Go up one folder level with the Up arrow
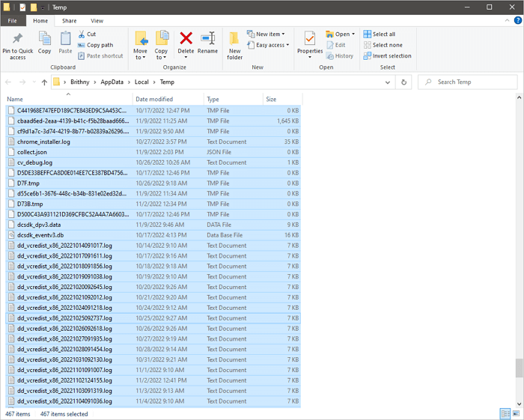 pos(44,82)
